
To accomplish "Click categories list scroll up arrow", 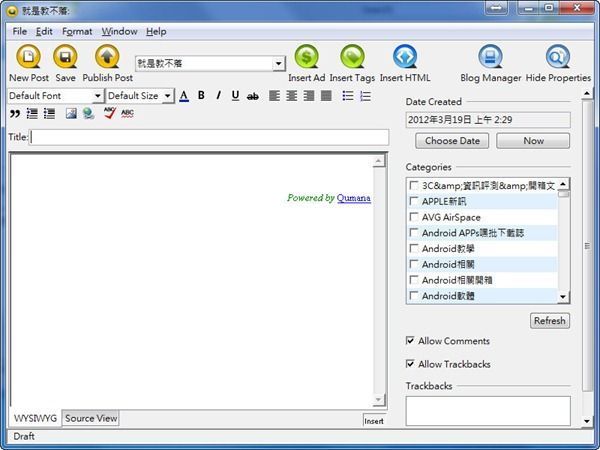I will pyautogui.click(x=563, y=184).
